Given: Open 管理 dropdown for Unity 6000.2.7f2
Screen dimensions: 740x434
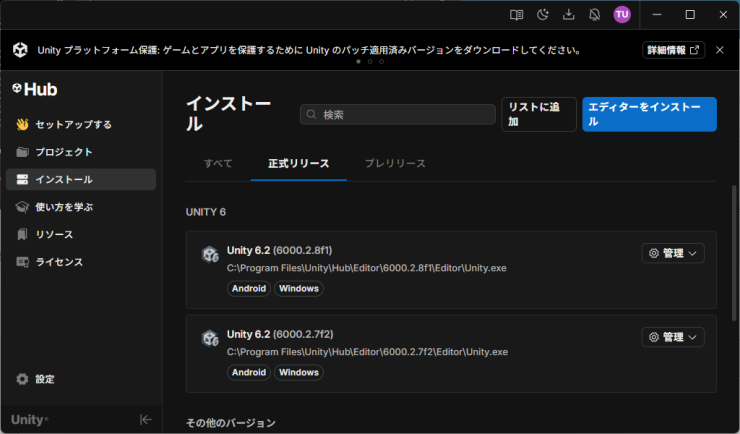Looking at the screenshot, I should coord(673,337).
